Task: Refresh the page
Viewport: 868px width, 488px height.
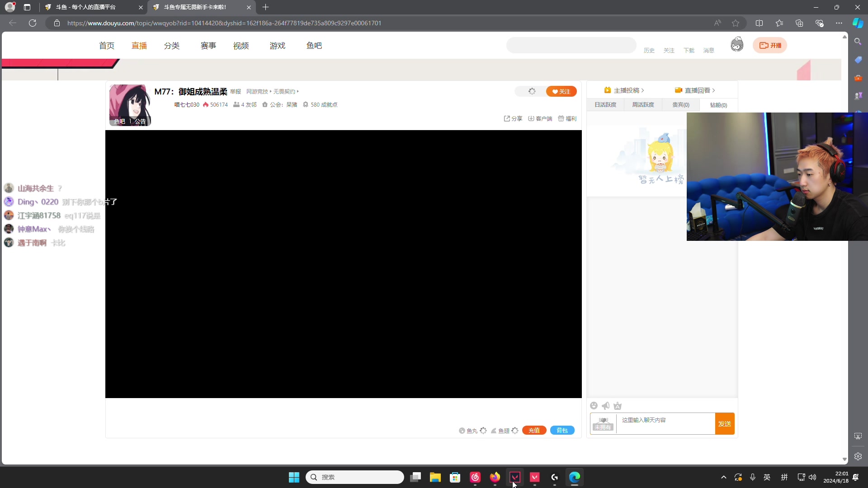Action: pos(33,23)
